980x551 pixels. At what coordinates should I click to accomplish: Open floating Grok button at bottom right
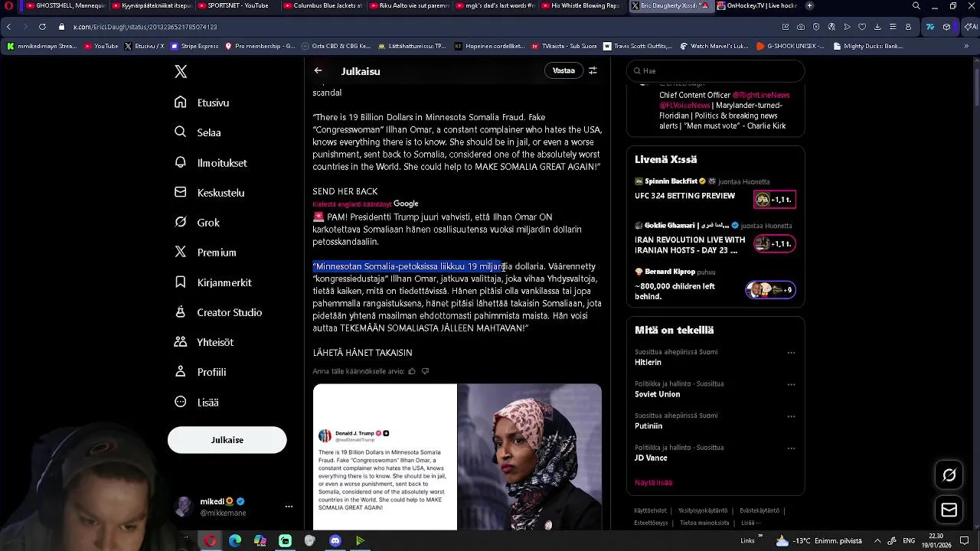tap(949, 475)
